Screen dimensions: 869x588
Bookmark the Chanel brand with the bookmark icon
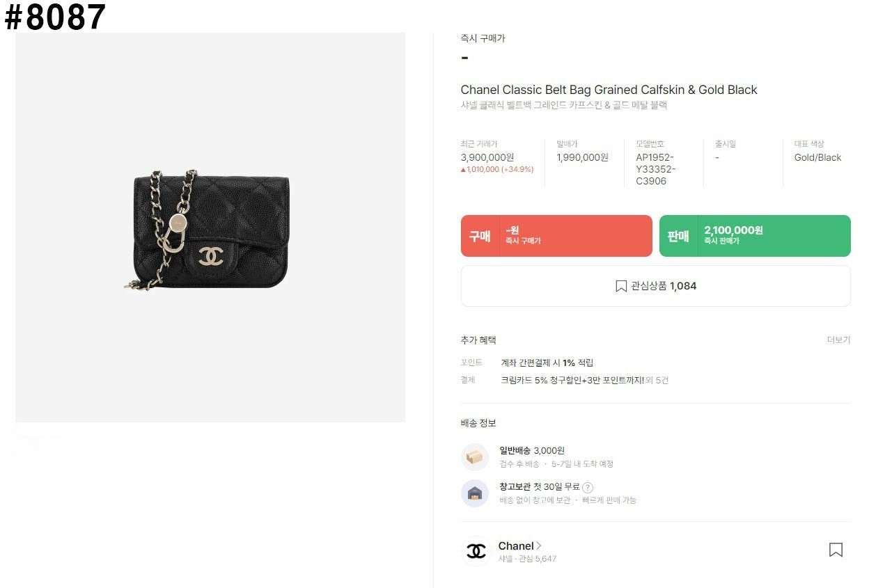pyautogui.click(x=836, y=550)
